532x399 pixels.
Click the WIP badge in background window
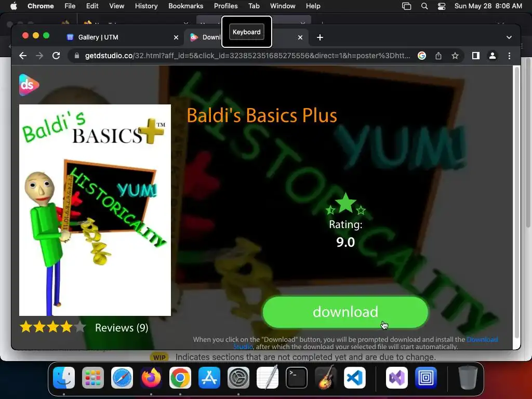click(x=159, y=357)
